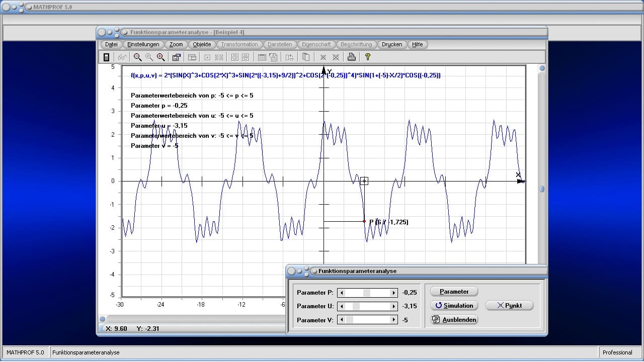This screenshot has width=644, height=362.
Task: Click the printer icon in toolbar
Action: tap(352, 57)
